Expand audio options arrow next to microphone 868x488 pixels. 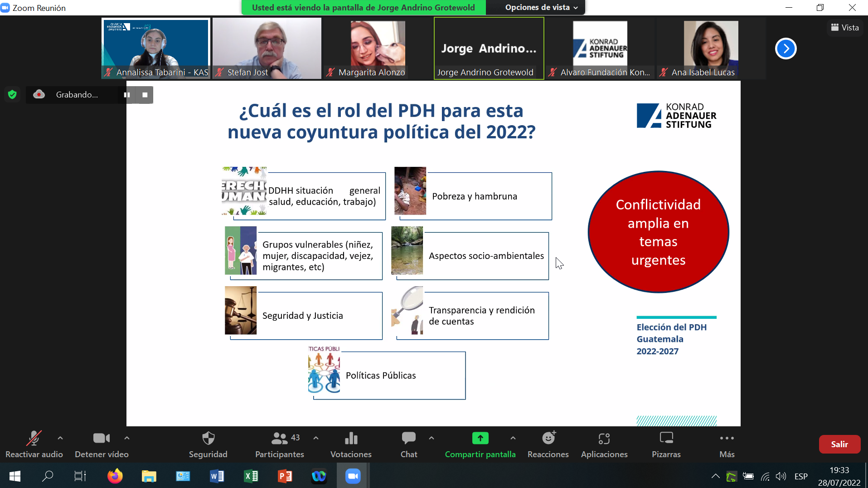tap(60, 438)
